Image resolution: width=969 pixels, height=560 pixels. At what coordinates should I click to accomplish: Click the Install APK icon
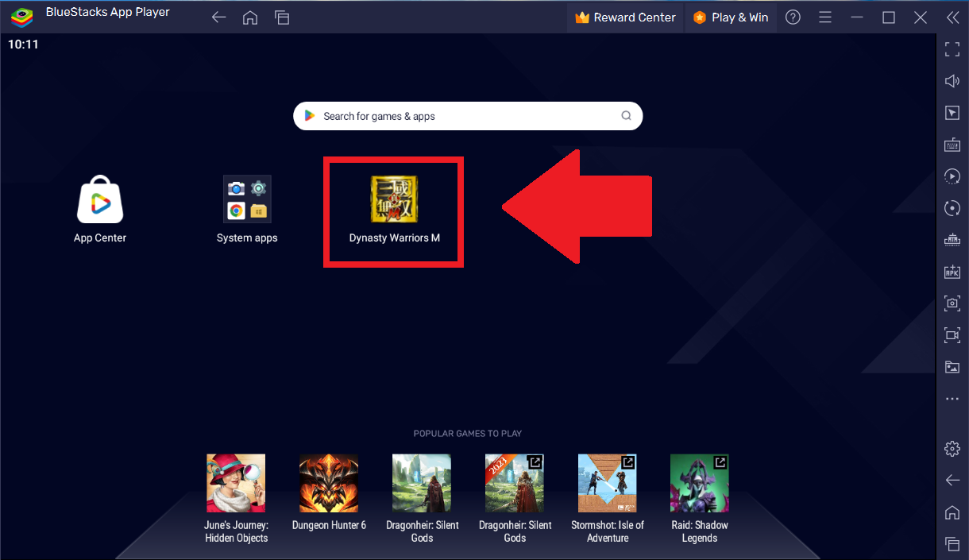click(x=952, y=272)
